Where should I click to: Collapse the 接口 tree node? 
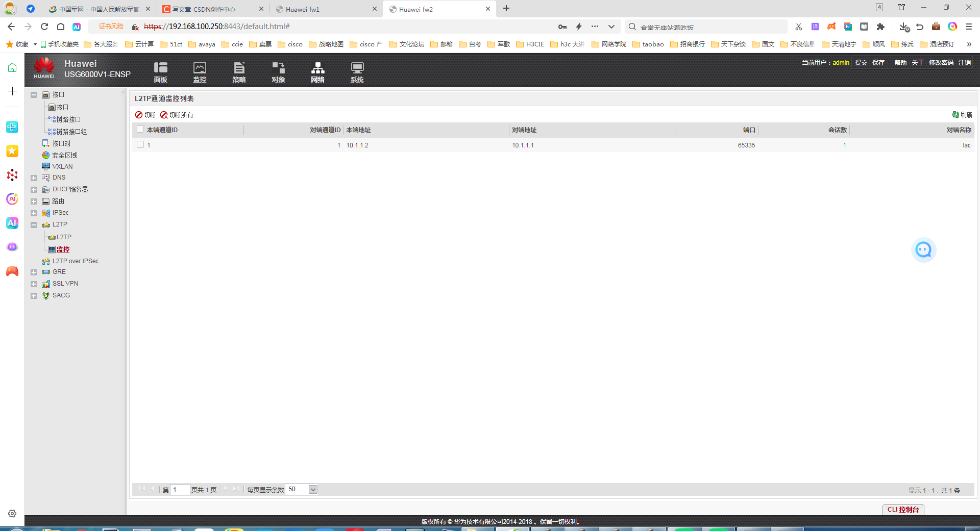tap(34, 95)
